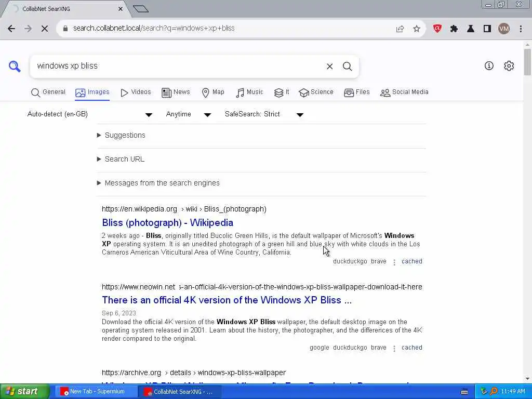Open more options for neowin result
Screen dimensions: 532x399
pos(394,349)
